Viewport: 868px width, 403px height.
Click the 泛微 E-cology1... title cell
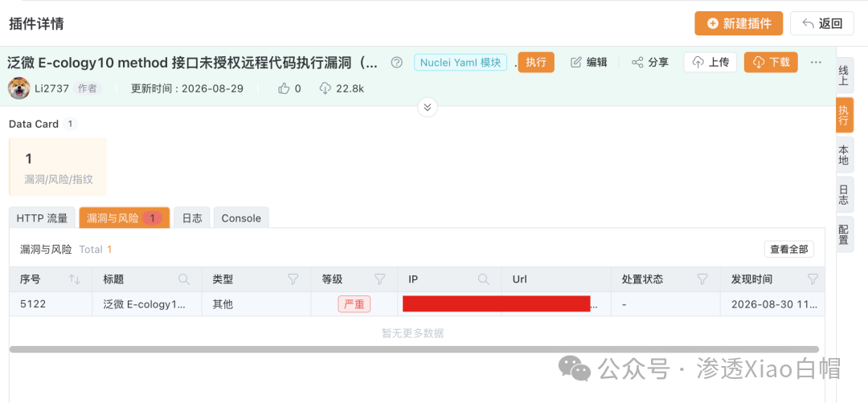coord(147,304)
